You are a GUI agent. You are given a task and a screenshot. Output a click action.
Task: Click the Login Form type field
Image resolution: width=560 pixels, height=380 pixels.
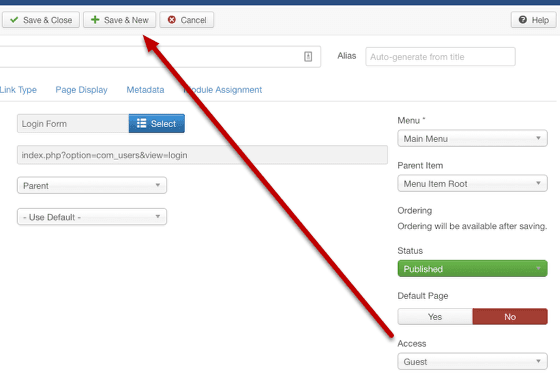click(x=73, y=124)
